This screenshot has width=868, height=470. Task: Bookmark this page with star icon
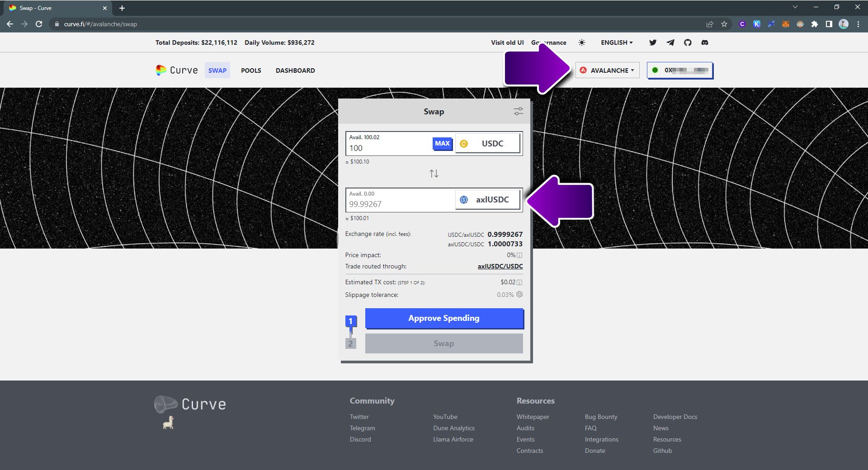(724, 24)
